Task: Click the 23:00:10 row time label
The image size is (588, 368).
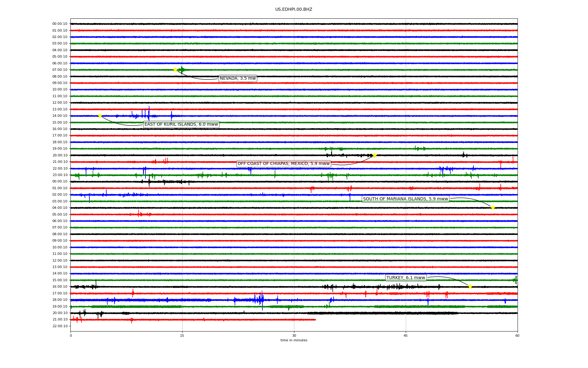Action: click(x=60, y=175)
